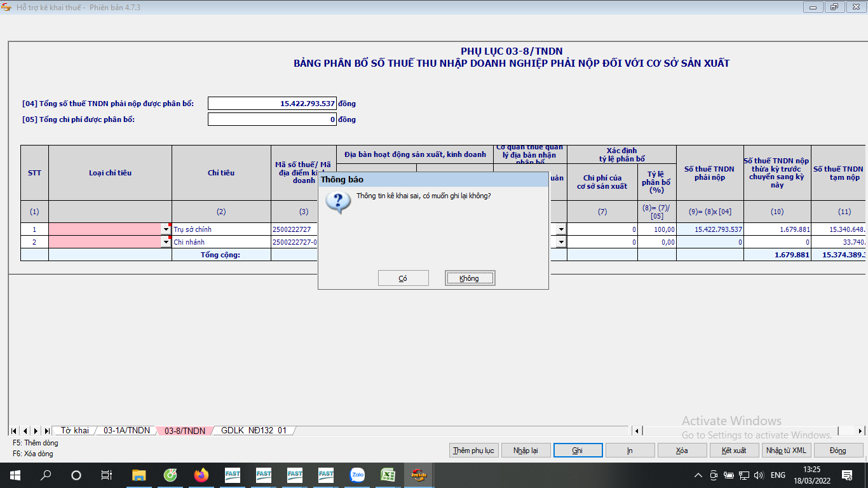Expand Loại chỉ tiêu dropdown in row 1
The width and height of the screenshot is (868, 488).
click(x=166, y=229)
